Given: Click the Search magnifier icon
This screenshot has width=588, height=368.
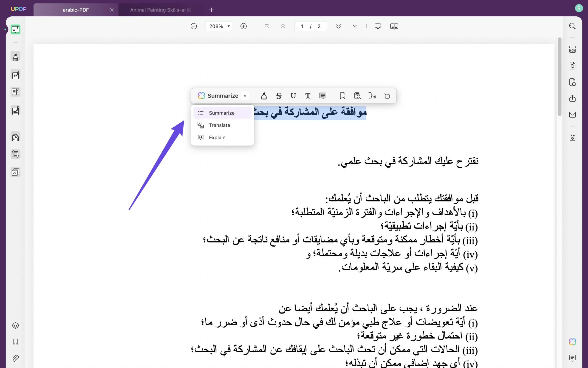Looking at the screenshot, I should (x=572, y=26).
